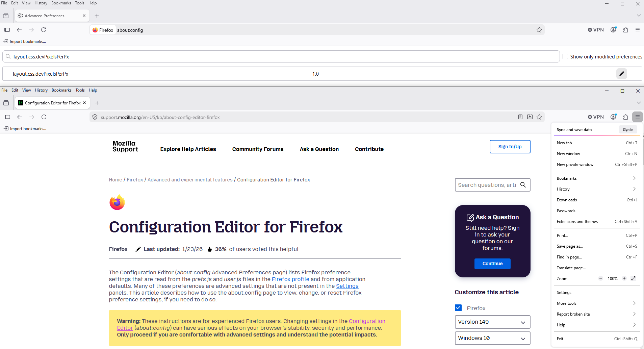This screenshot has width=644, height=349.
Task: Open Extensions and themes from the app menu
Action: coord(597,222)
